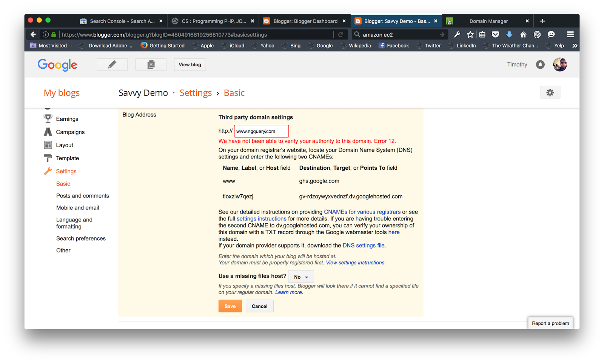Click Settings in the breadcrumb
Viewport: 604px width, 364px height.
196,93
